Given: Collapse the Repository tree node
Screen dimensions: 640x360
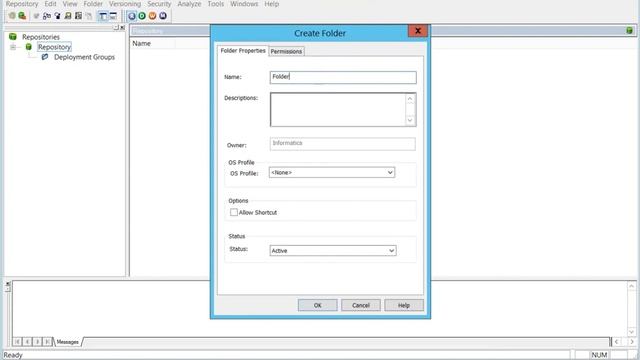Looking at the screenshot, I should 13,47.
